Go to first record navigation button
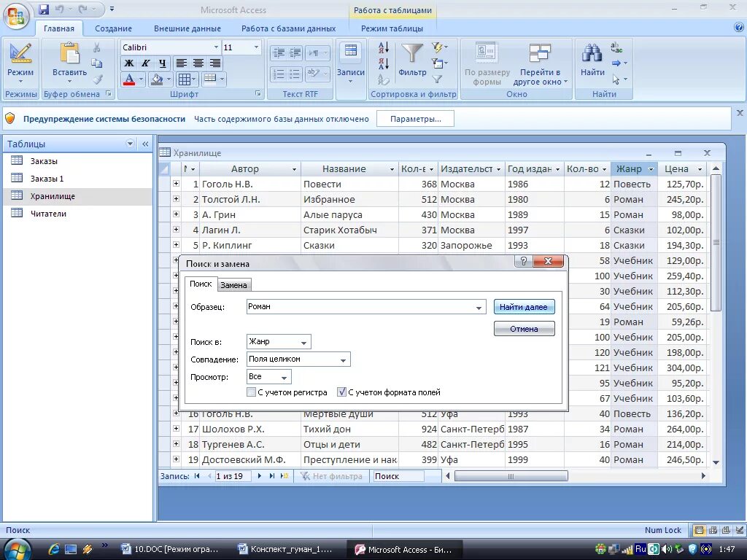This screenshot has width=747, height=560. (197, 475)
